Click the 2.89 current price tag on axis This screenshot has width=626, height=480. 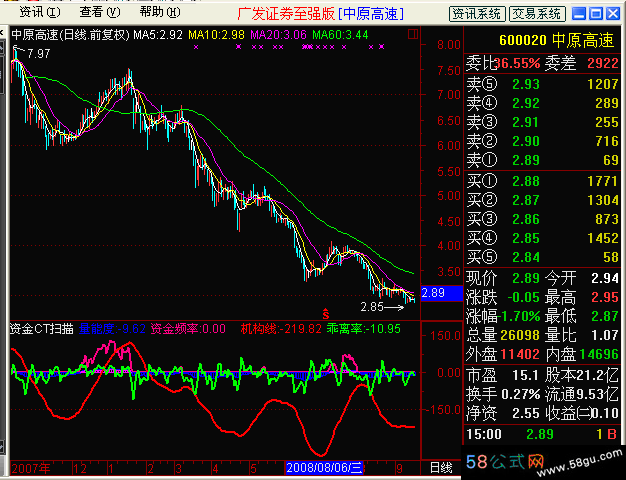(x=442, y=293)
